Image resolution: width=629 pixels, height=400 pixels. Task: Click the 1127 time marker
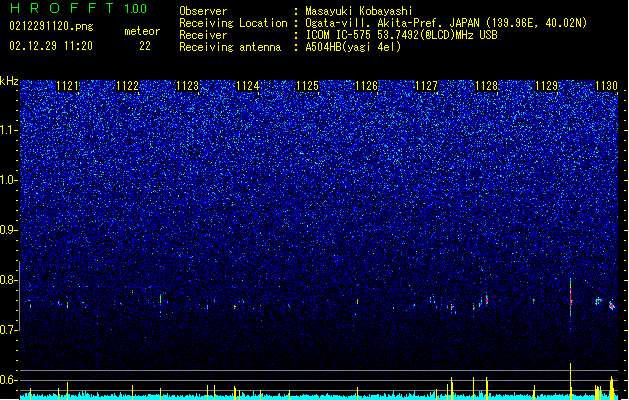pyautogui.click(x=426, y=86)
